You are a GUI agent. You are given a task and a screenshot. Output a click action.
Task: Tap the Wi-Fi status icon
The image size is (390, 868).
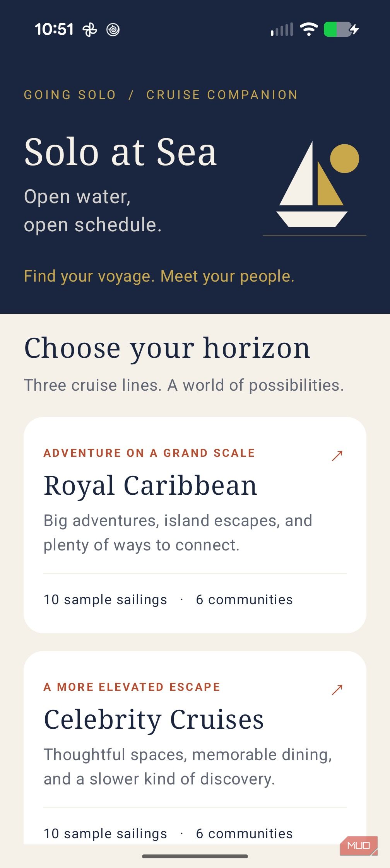(309, 29)
